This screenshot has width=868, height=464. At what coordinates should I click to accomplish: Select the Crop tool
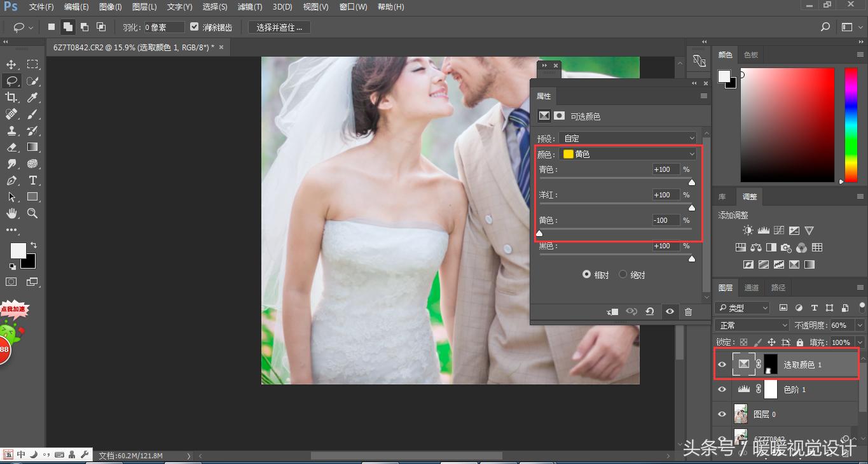coord(11,97)
